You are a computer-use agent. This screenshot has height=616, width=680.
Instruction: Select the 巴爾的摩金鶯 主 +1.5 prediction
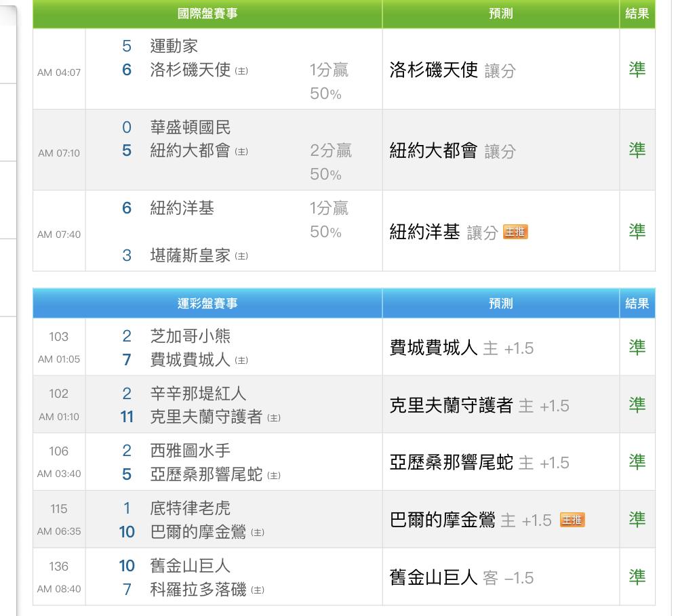click(471, 520)
